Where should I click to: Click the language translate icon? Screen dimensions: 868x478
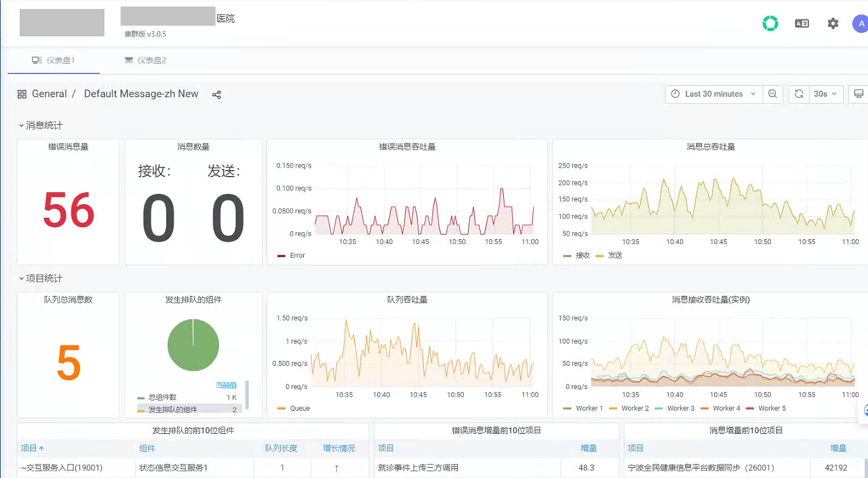(x=802, y=23)
